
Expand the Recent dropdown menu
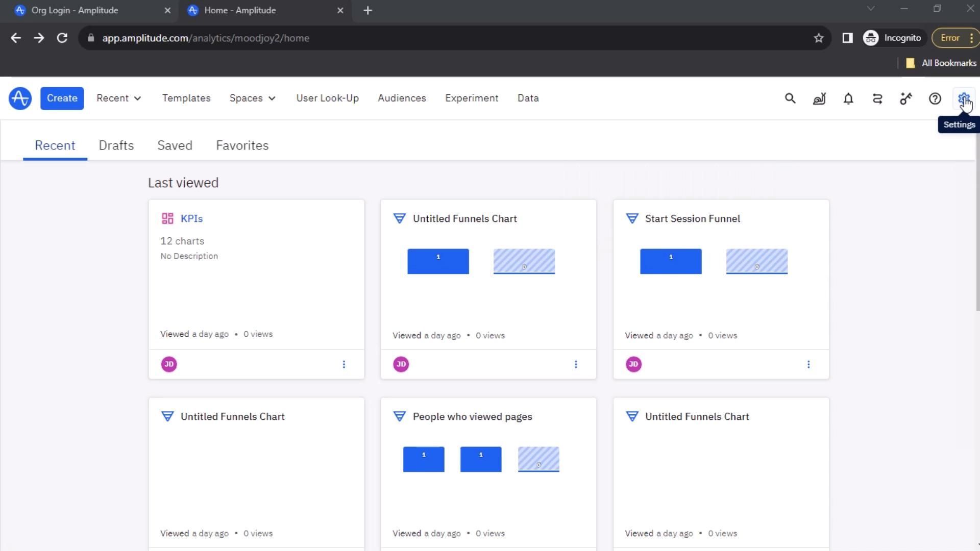[118, 98]
